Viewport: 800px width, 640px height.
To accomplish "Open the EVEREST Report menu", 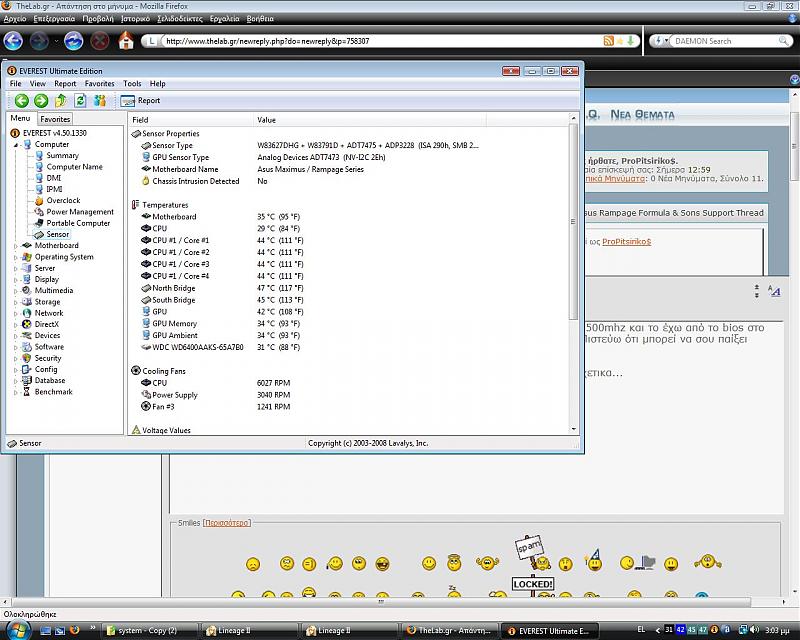I will [x=65, y=84].
